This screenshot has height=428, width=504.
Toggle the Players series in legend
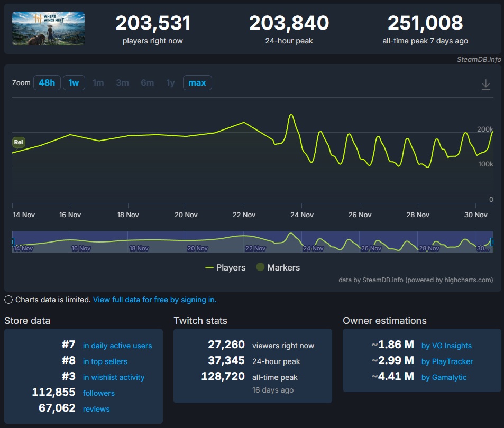225,268
